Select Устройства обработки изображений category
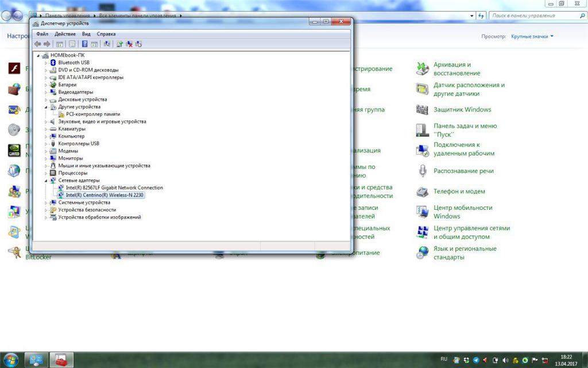The image size is (588, 368). pos(99,217)
